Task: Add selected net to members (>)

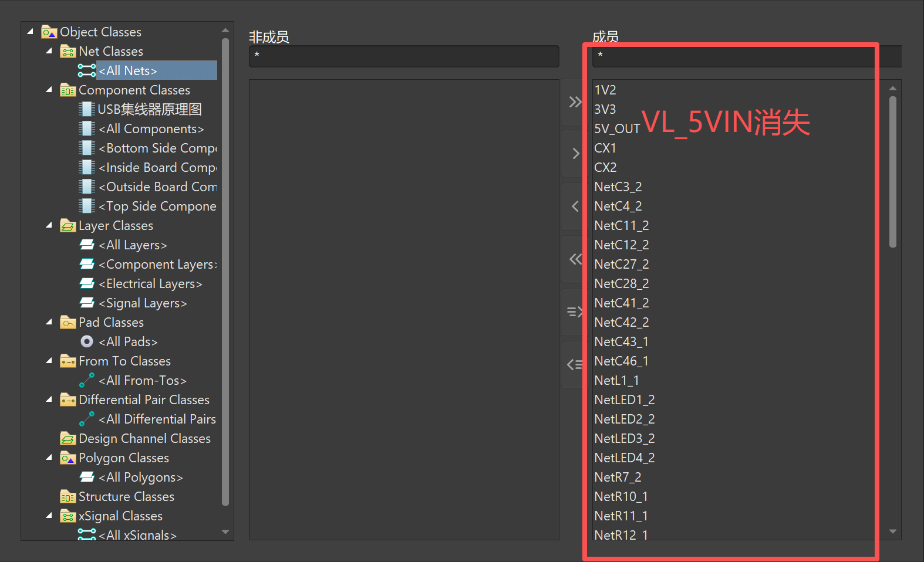Action: click(x=574, y=154)
